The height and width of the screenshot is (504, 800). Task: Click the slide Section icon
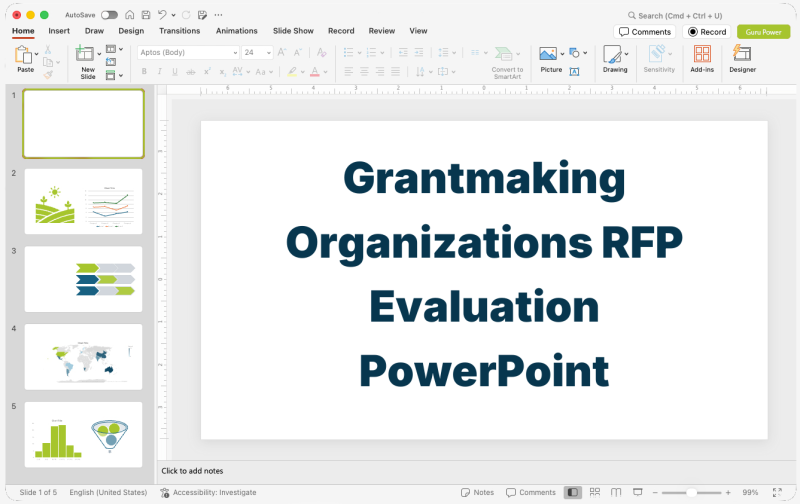[x=111, y=75]
